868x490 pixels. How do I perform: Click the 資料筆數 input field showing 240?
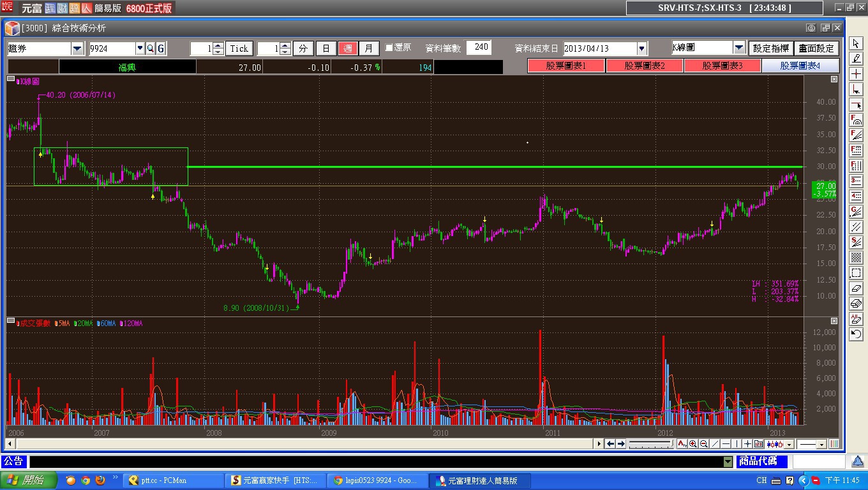[479, 48]
